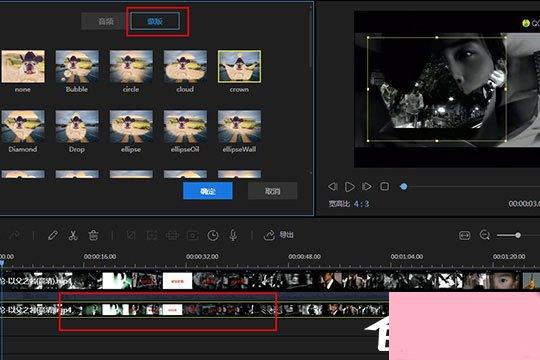
Task: Select the upper video track clip
Action: click(x=270, y=281)
